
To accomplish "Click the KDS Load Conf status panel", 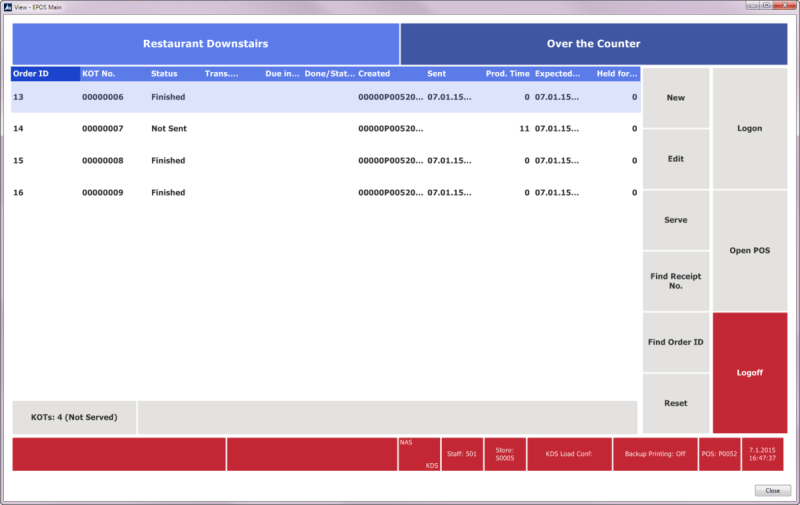I will [569, 454].
